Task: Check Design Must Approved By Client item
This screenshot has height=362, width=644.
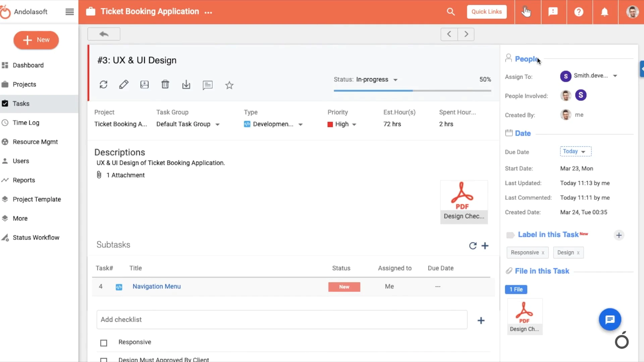Action: click(104, 360)
